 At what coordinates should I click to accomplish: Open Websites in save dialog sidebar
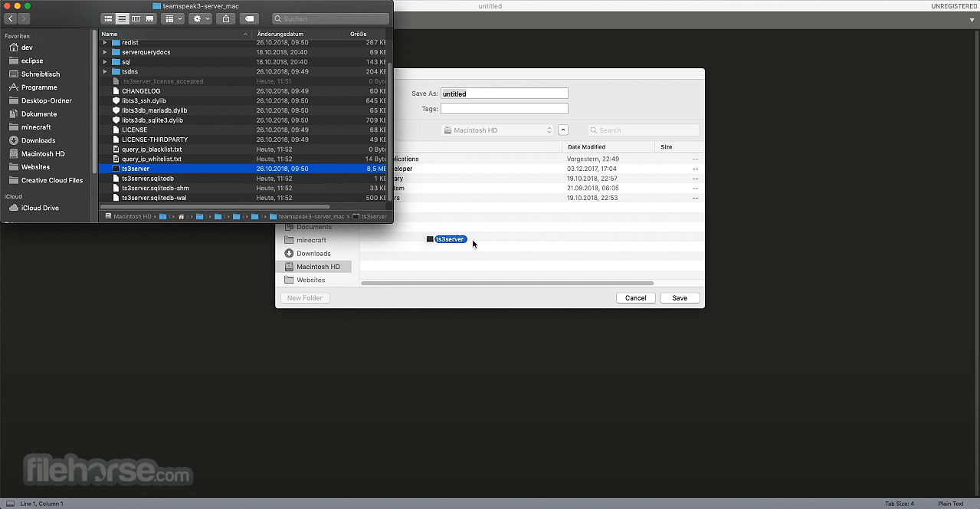tap(310, 280)
